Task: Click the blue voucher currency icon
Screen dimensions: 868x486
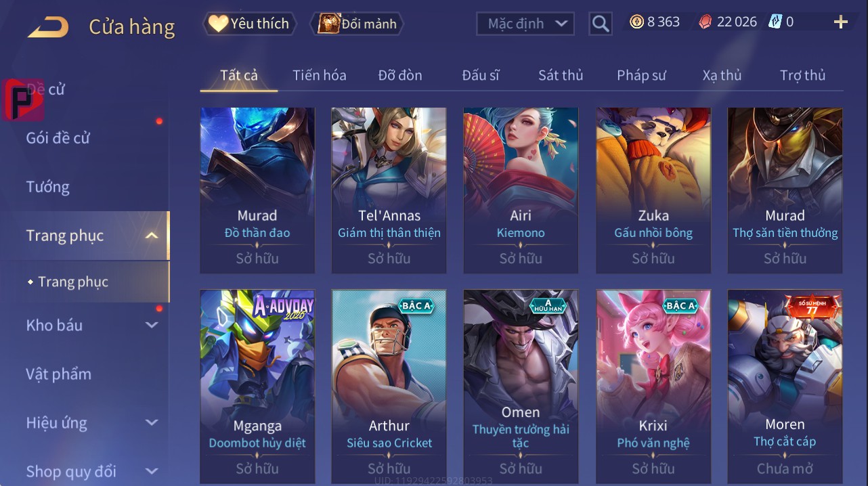Action: (775, 22)
